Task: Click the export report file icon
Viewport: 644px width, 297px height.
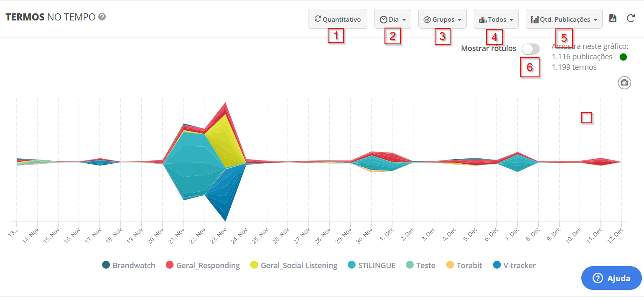Action: tap(613, 18)
